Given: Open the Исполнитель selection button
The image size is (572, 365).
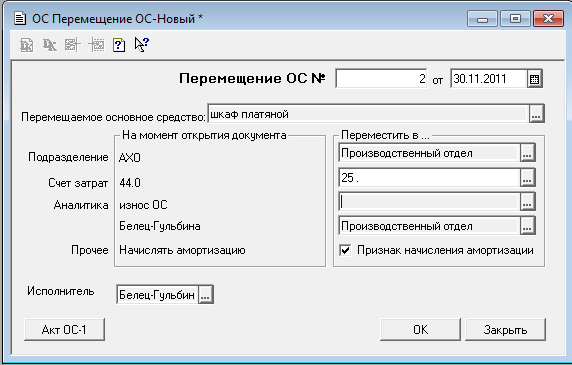Looking at the screenshot, I should (x=205, y=295).
